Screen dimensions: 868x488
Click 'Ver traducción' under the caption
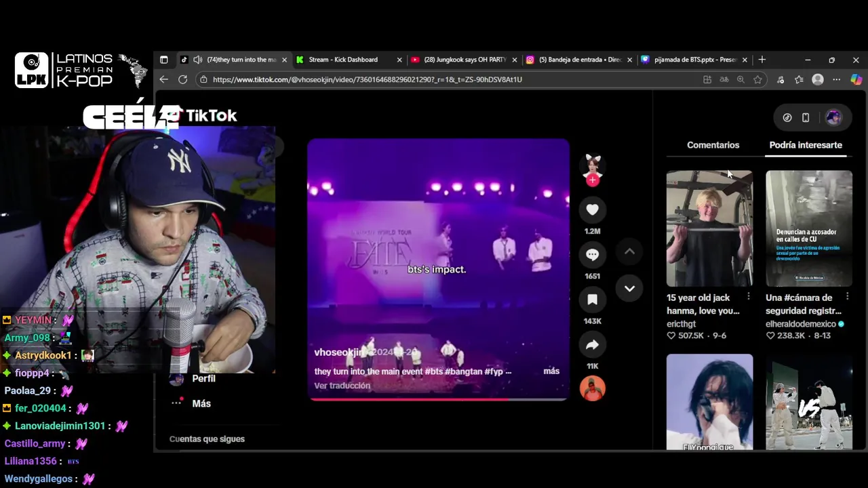[x=342, y=386]
